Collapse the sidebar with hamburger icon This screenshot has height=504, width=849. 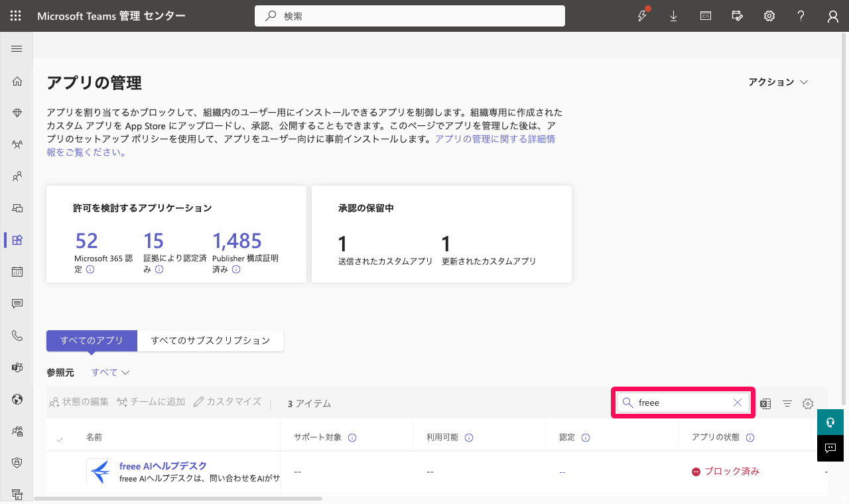[x=17, y=49]
